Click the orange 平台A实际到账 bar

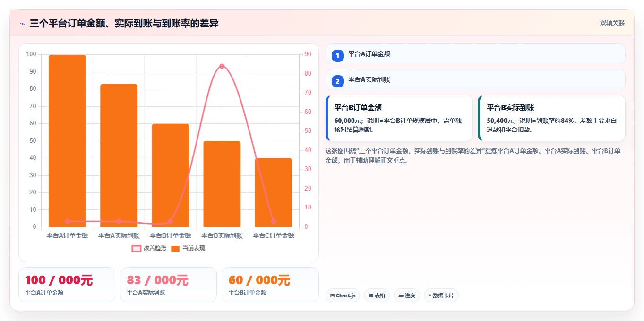point(119,156)
